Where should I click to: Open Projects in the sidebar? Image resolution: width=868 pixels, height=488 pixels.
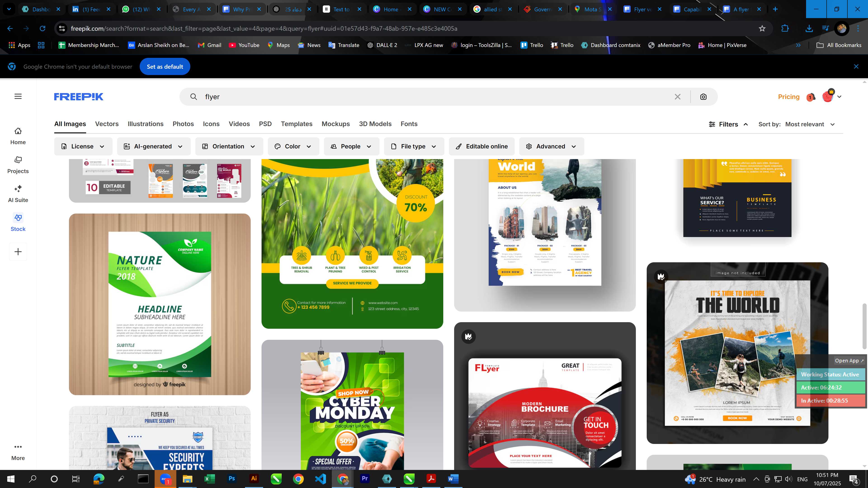[18, 165]
